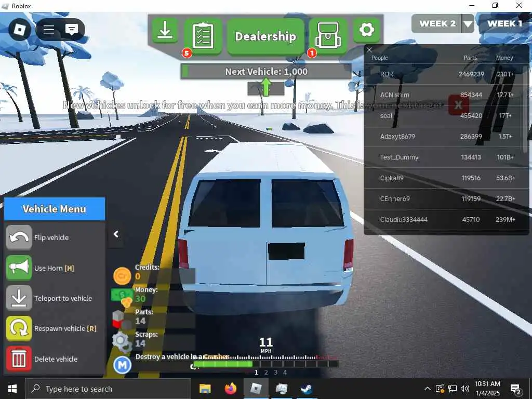This screenshot has width=532, height=399.
Task: Click the Scraps gear icon
Action: (x=122, y=342)
